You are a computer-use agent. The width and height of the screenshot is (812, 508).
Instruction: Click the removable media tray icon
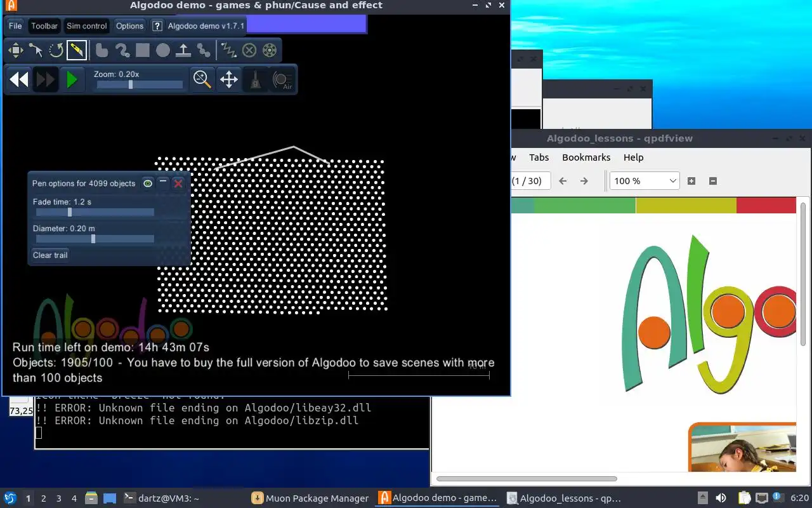coord(703,498)
